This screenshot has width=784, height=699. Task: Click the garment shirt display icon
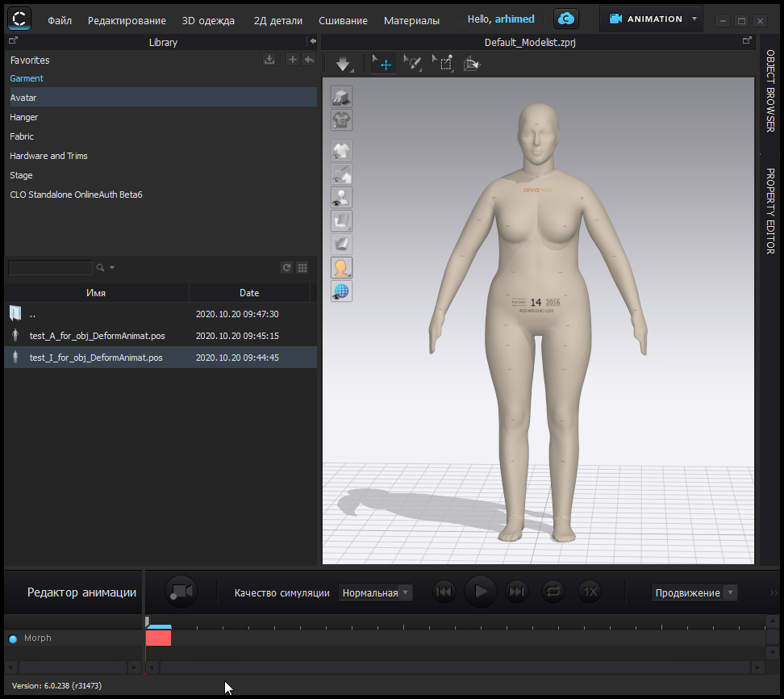tap(342, 120)
